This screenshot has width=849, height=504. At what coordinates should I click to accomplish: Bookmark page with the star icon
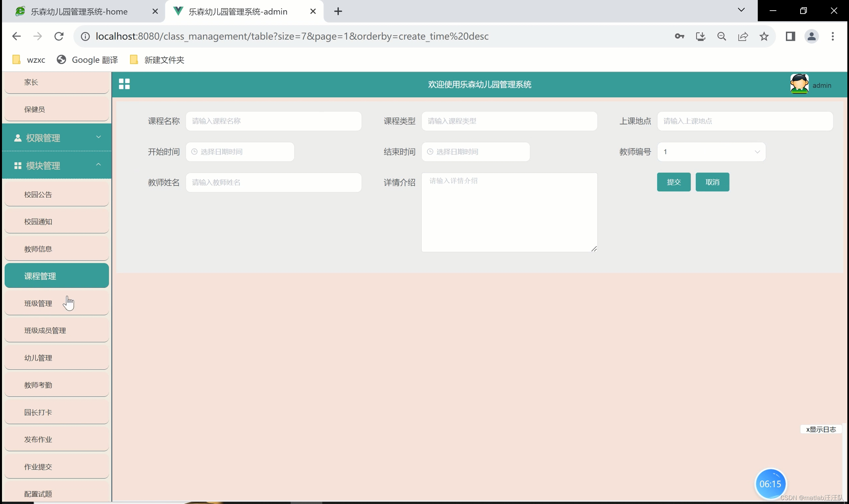click(x=764, y=36)
